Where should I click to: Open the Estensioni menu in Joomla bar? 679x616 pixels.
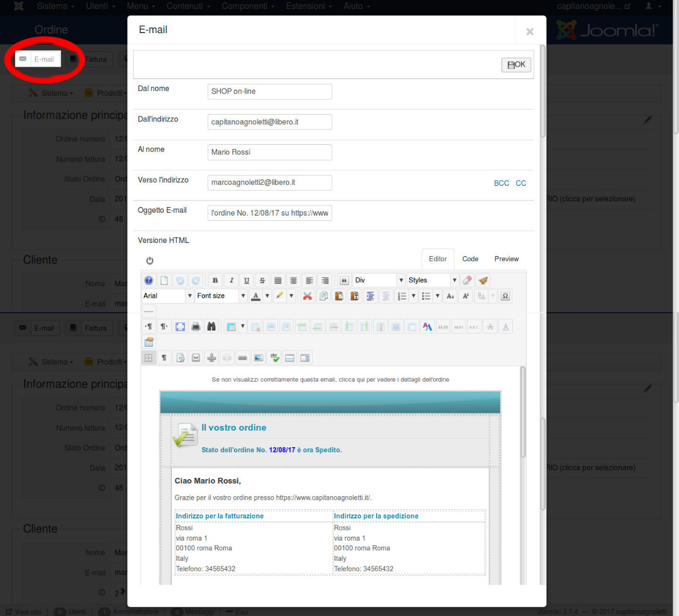309,6
